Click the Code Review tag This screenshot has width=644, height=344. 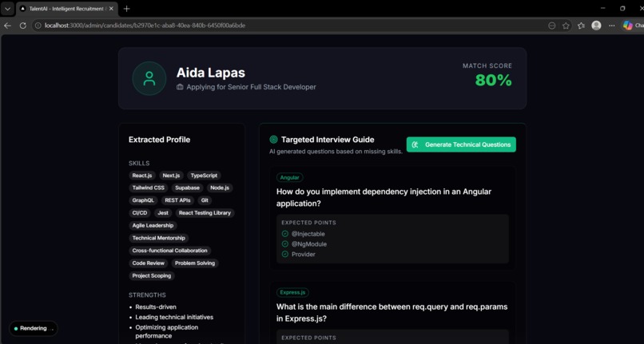click(149, 263)
